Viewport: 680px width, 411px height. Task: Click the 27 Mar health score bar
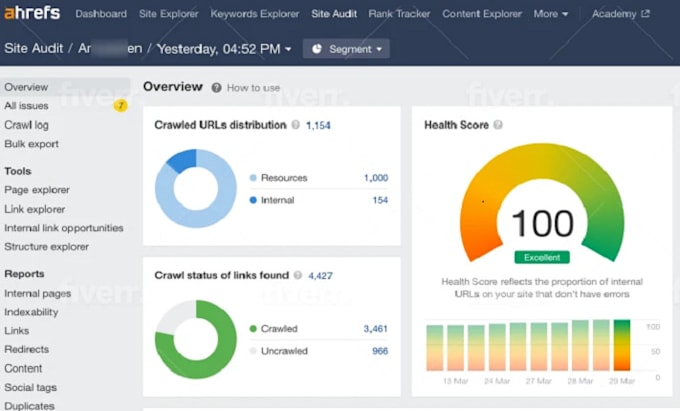click(x=539, y=346)
